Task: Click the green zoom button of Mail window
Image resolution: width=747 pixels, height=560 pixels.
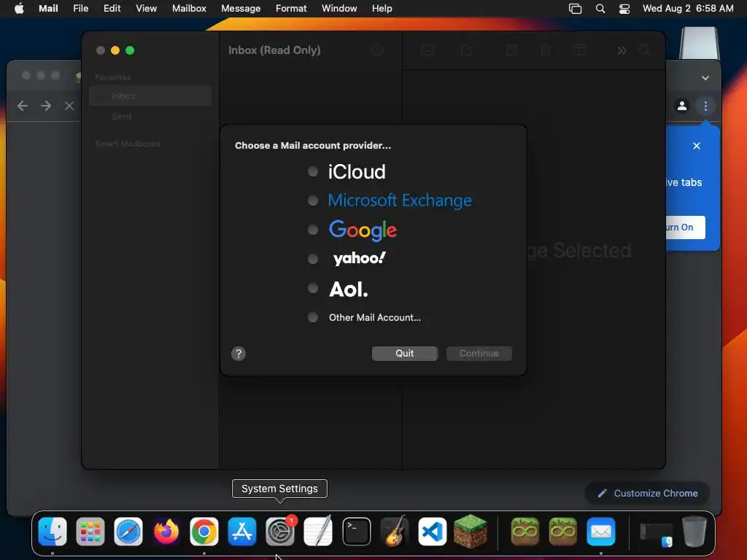Action: tap(130, 50)
